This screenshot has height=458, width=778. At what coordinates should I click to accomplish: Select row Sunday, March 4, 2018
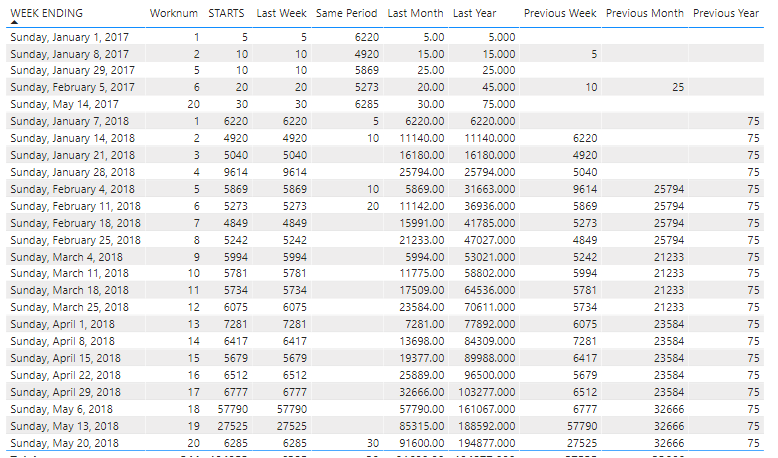(x=385, y=257)
